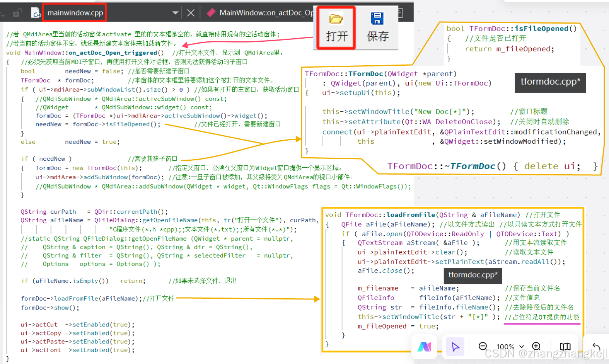Click the '"New Doc[*]"' string literal
Viewport: 609px width, 364px height.
440,112
